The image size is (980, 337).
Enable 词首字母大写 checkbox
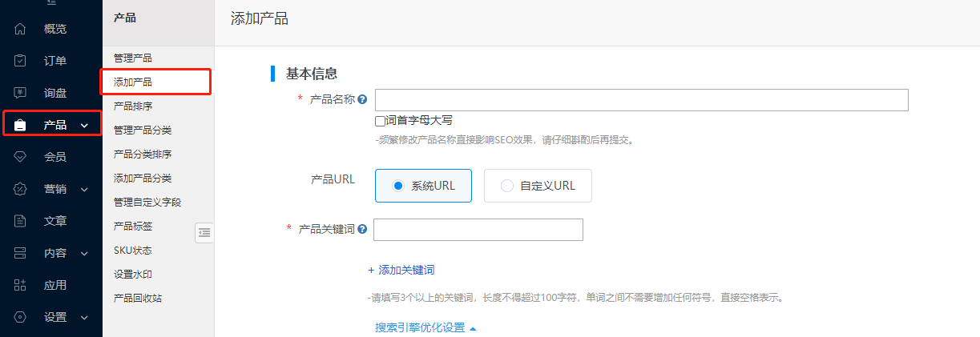click(x=380, y=121)
